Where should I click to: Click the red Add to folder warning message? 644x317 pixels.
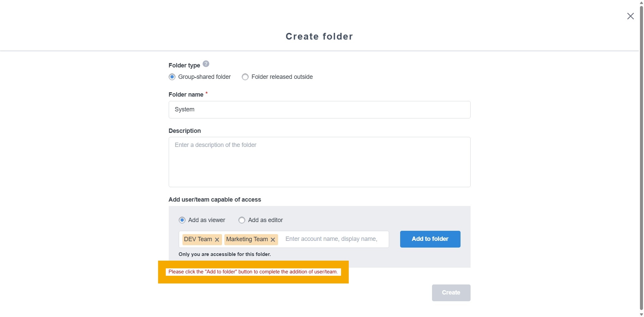[x=253, y=272]
